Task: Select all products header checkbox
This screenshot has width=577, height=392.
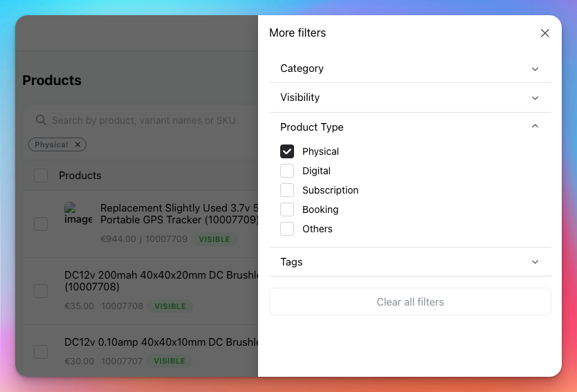Action: pos(41,176)
